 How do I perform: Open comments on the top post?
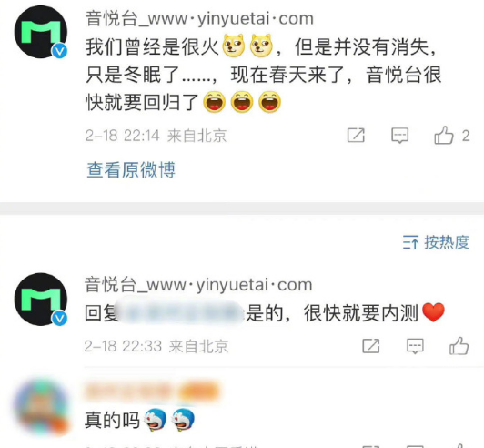point(399,136)
